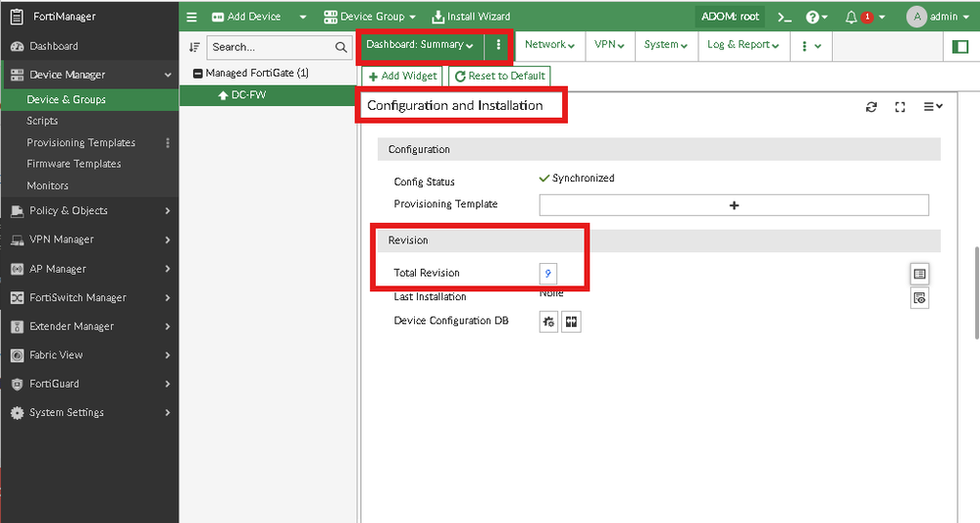Click the magnifier search icon

click(340, 47)
